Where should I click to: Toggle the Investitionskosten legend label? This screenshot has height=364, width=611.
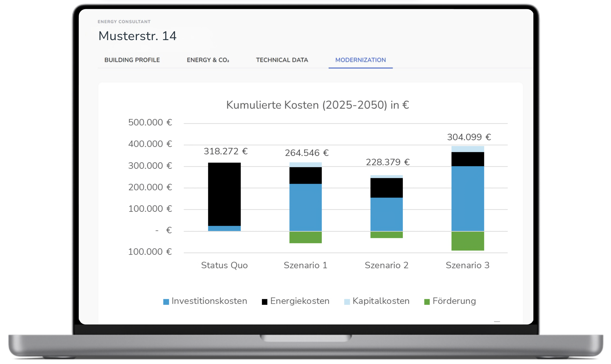click(x=209, y=301)
